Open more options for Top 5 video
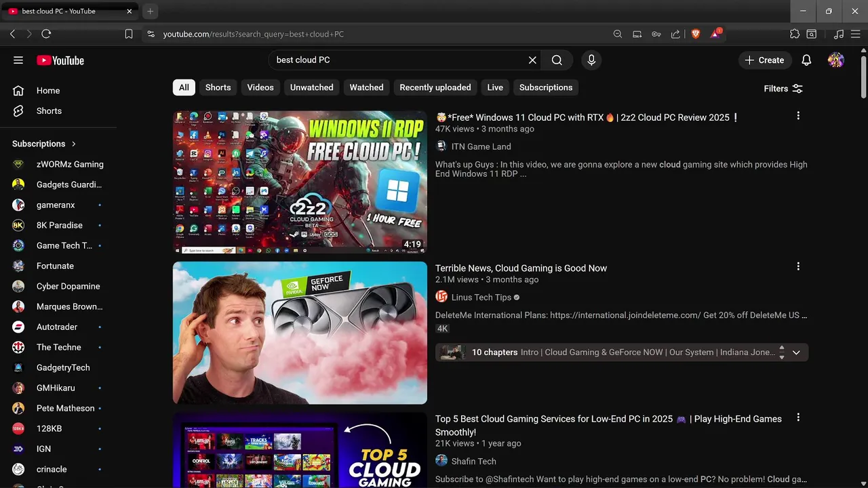The image size is (868, 488). tap(798, 417)
